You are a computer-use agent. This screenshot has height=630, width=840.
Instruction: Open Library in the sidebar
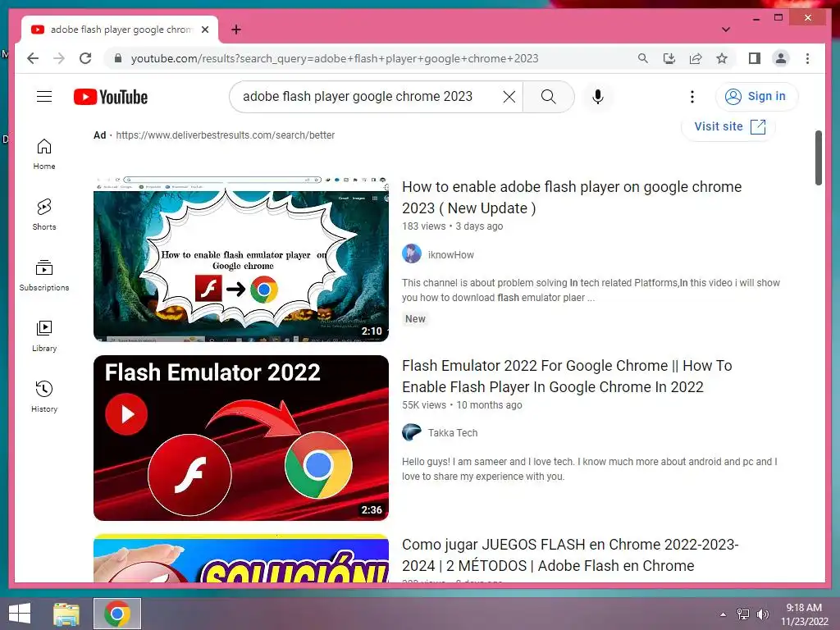coord(44,336)
